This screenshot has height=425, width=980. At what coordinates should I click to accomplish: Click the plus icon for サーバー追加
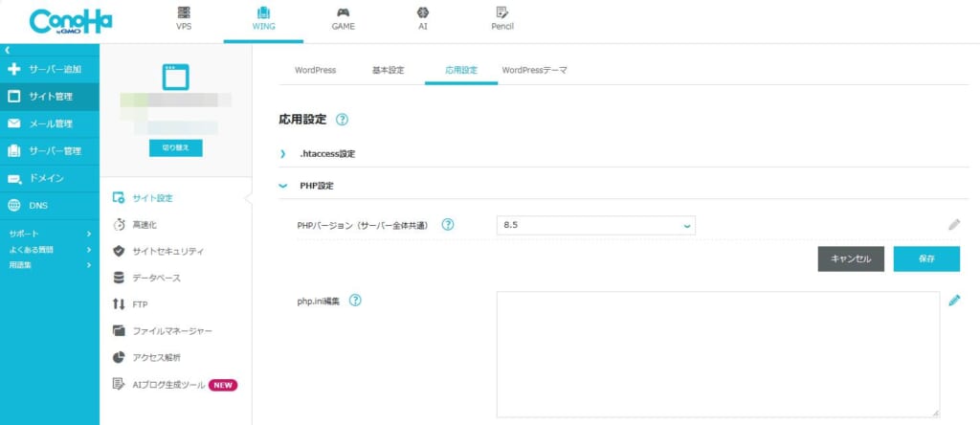(x=13, y=69)
